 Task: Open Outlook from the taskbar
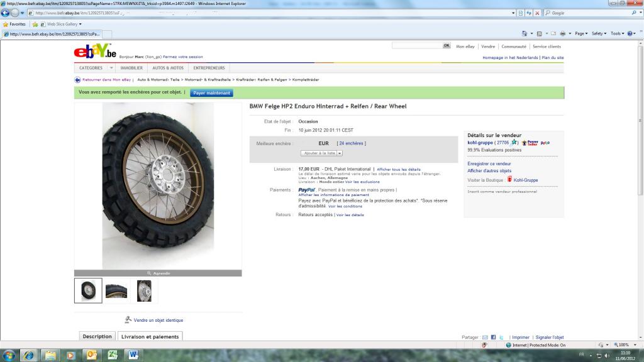pyautogui.click(x=92, y=355)
